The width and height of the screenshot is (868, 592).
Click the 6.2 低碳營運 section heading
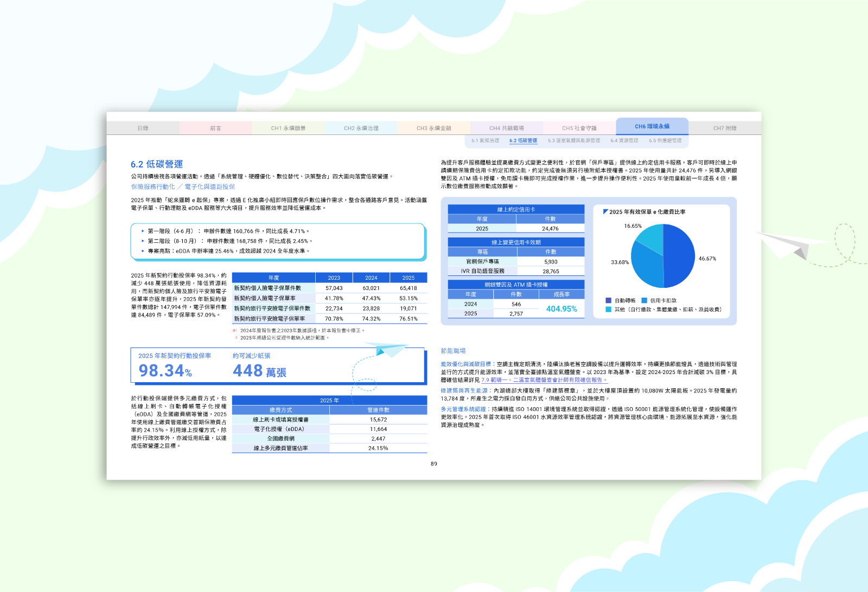[157, 164]
